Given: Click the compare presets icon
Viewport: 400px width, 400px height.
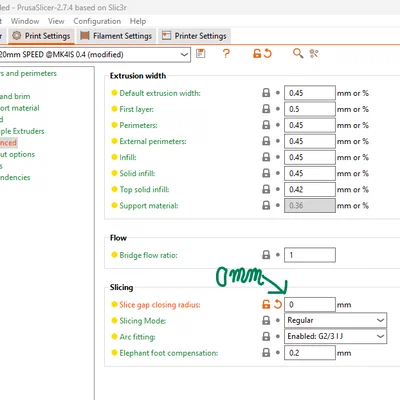Looking at the screenshot, I should tap(314, 53).
